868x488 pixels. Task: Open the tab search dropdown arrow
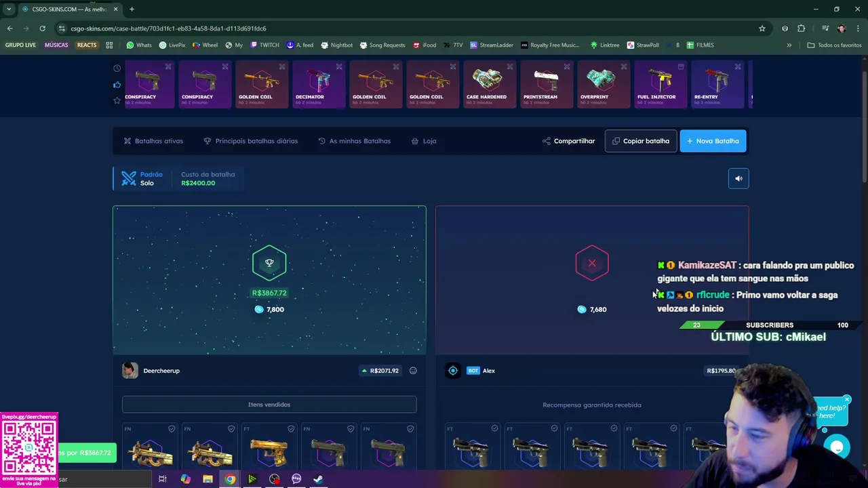(9, 9)
